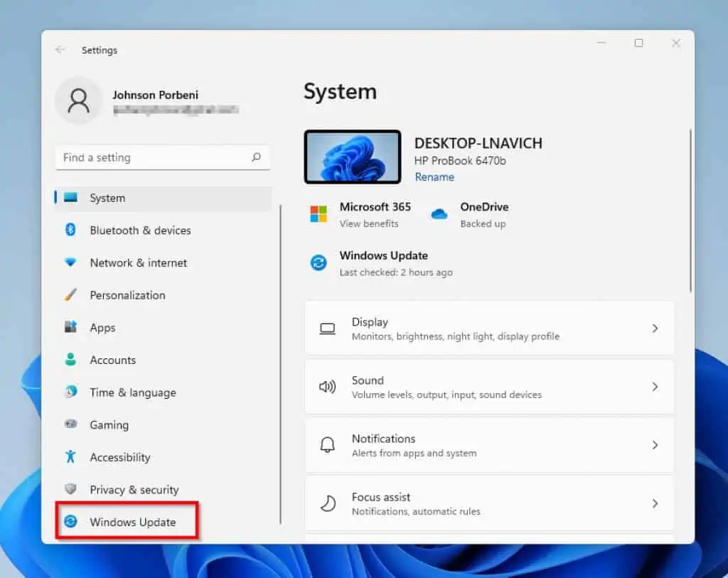The height and width of the screenshot is (578, 728).
Task: Open Focus assist chevron arrow
Action: click(655, 503)
